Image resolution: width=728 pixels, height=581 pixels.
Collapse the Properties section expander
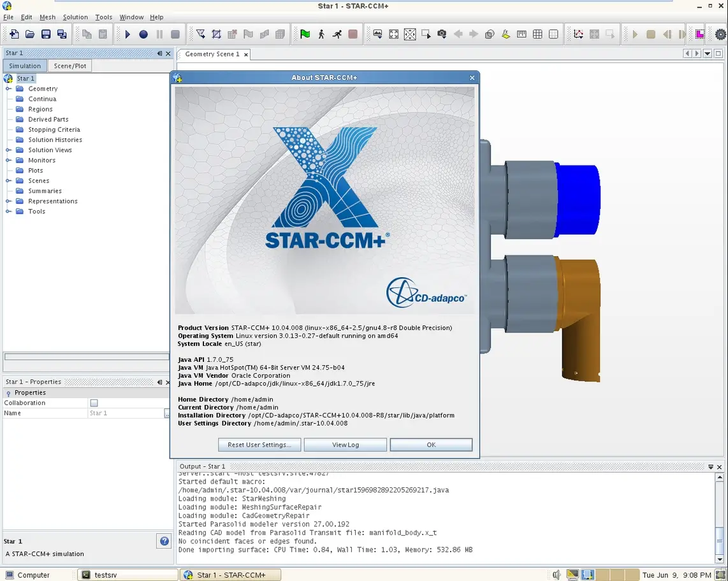(x=8, y=393)
